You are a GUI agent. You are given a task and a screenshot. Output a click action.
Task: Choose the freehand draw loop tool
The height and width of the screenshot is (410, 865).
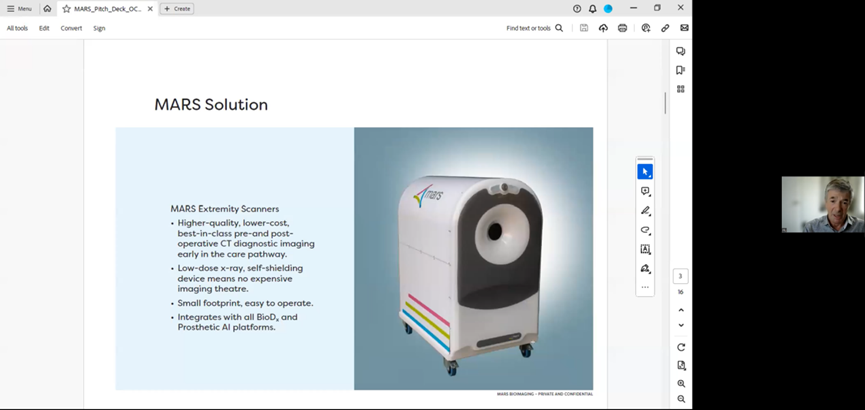pos(645,230)
